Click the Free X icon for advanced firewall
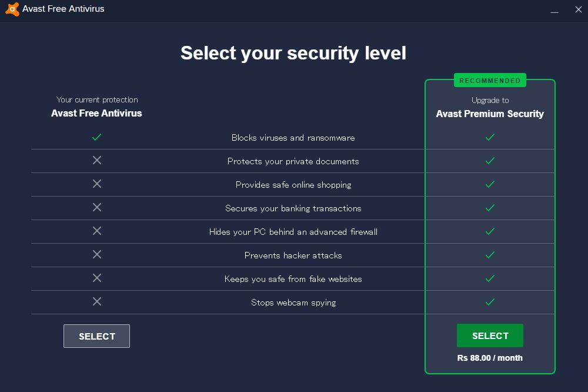The height and width of the screenshot is (392, 588). [97, 231]
